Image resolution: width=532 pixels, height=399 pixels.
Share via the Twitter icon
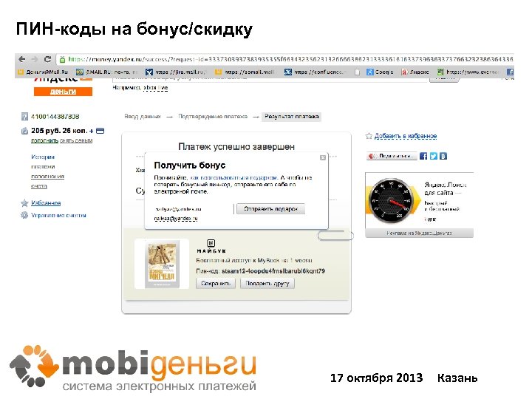(x=434, y=156)
